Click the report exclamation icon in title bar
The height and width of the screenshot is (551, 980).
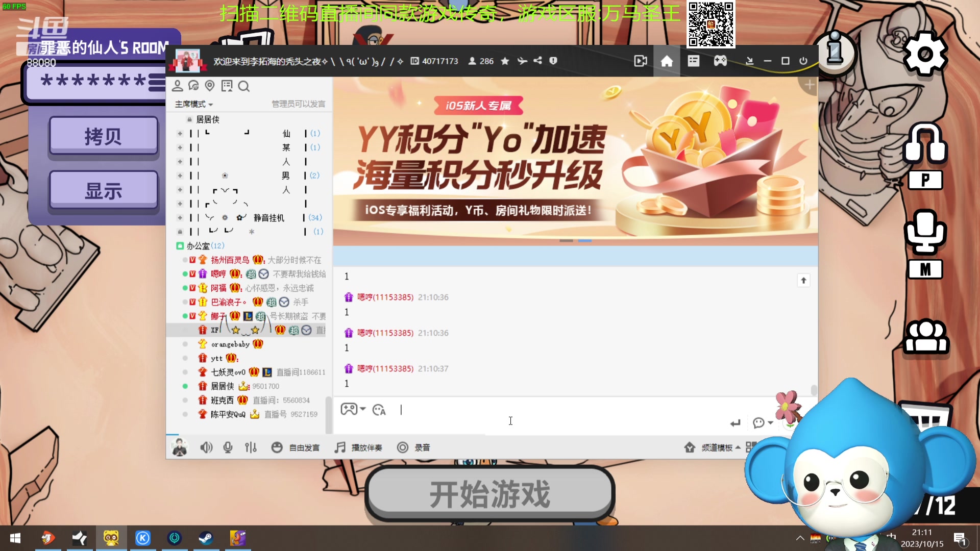[x=554, y=61]
